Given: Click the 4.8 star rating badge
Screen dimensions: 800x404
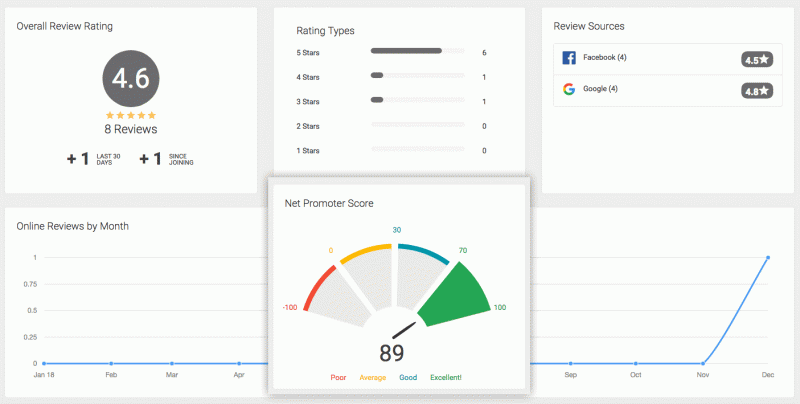Looking at the screenshot, I should [x=757, y=91].
